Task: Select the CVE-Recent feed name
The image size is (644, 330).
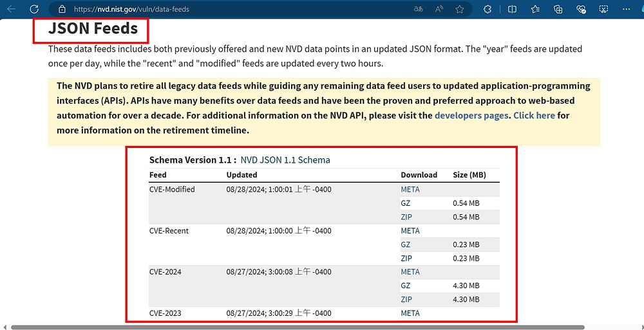Action: point(169,231)
